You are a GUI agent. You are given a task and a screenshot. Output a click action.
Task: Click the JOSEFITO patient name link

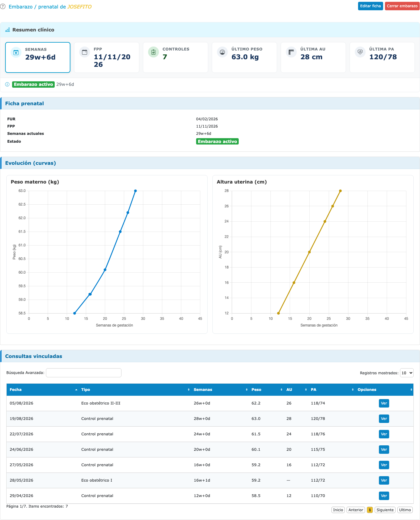(x=79, y=7)
